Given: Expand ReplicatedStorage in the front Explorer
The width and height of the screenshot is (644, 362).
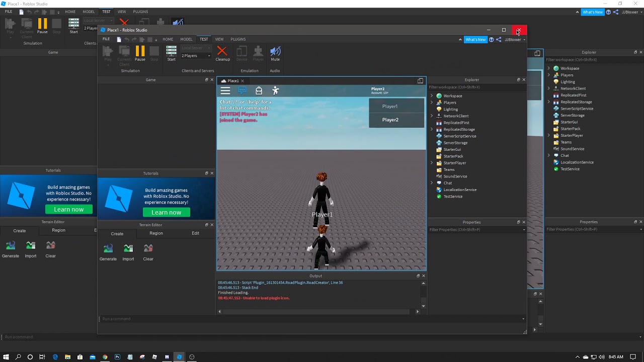Looking at the screenshot, I should pos(432,129).
